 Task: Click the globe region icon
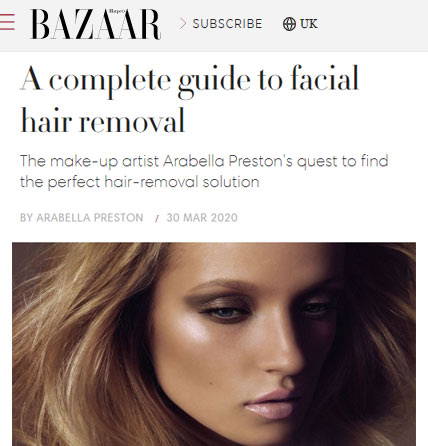(x=289, y=24)
